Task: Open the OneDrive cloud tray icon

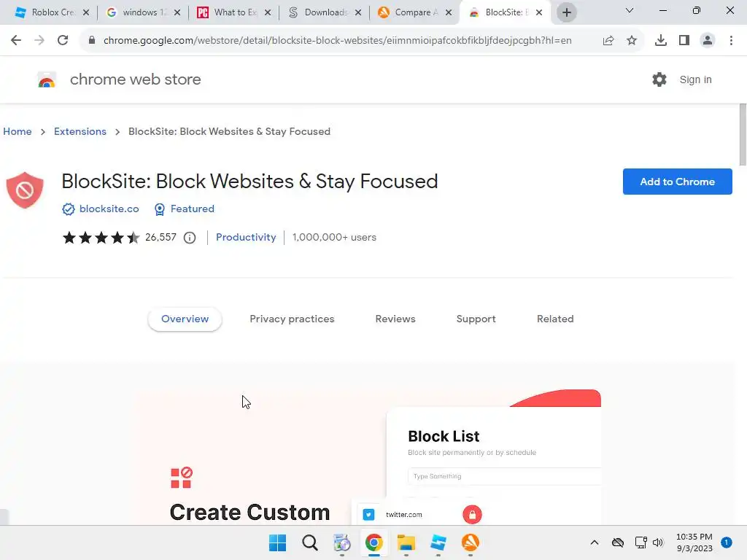Action: coord(618,542)
